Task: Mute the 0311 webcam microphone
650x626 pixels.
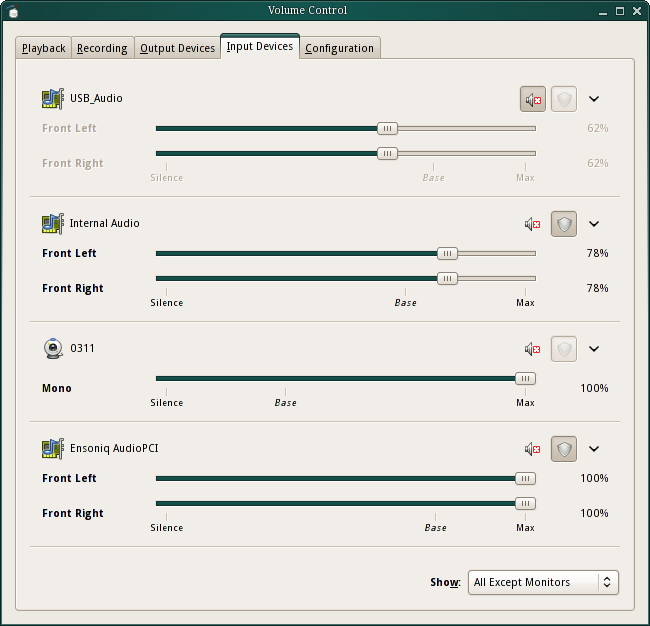Action: tap(532, 349)
